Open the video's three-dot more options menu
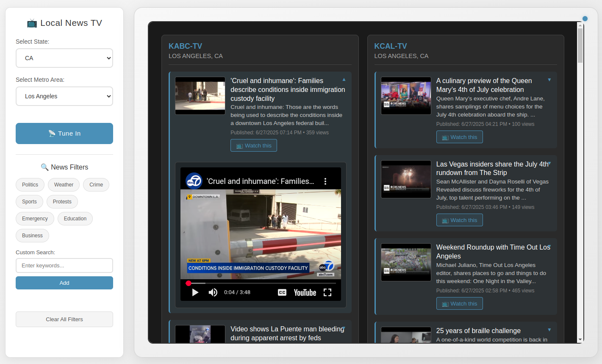The height and width of the screenshot is (364, 602). click(325, 181)
